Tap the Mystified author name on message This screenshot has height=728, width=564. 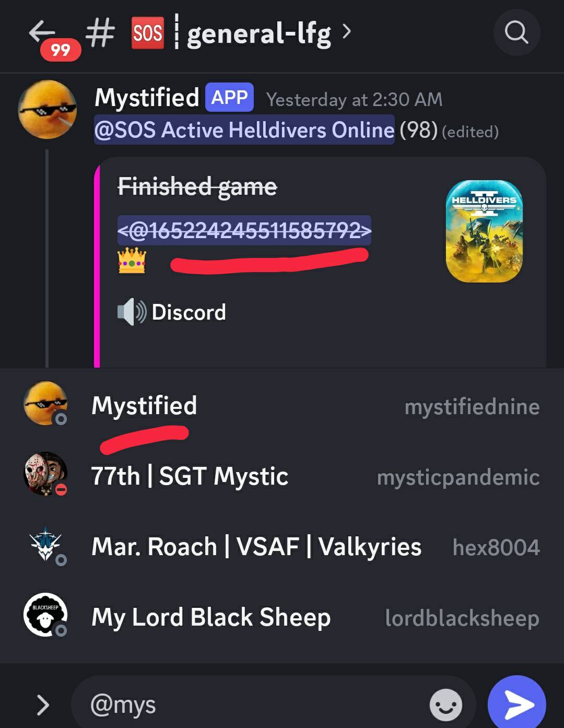(147, 98)
